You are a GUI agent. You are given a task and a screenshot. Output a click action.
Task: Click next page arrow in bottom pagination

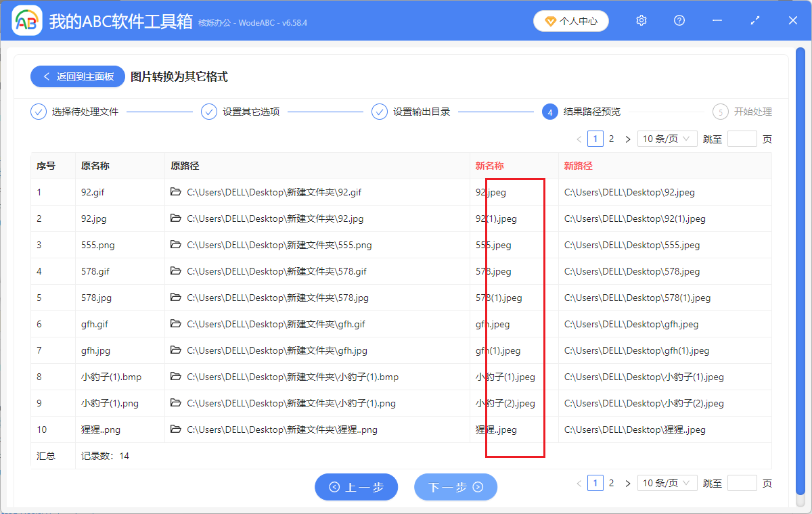628,483
